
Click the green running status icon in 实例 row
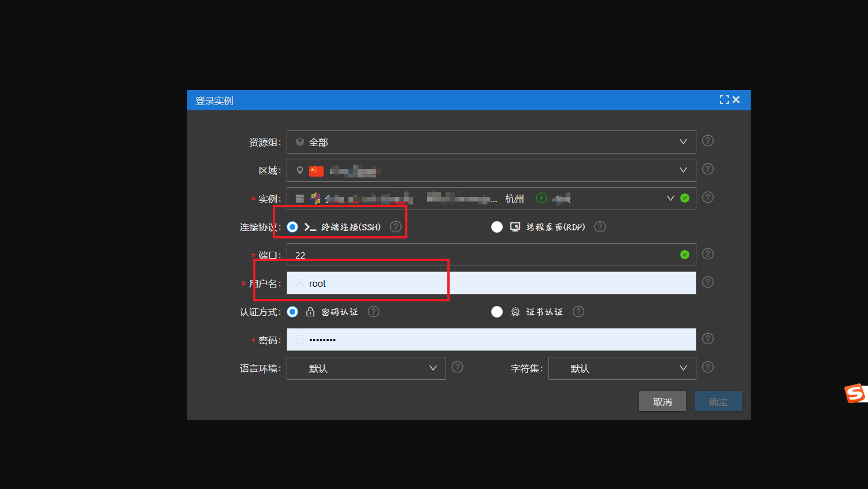click(x=541, y=197)
